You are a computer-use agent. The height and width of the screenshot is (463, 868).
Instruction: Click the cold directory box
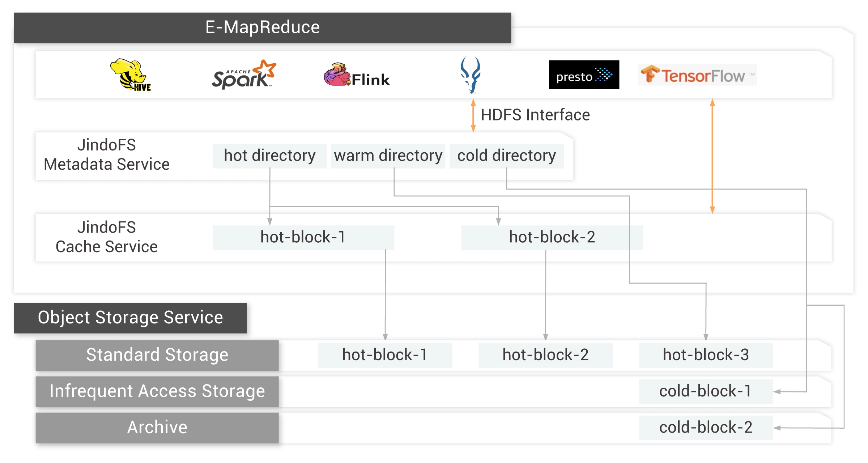click(506, 156)
